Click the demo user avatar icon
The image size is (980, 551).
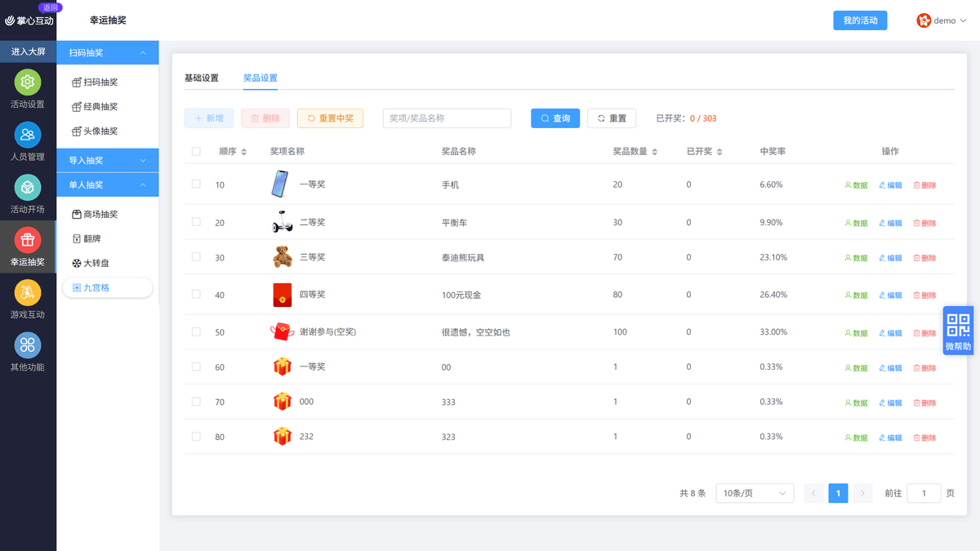coord(924,20)
